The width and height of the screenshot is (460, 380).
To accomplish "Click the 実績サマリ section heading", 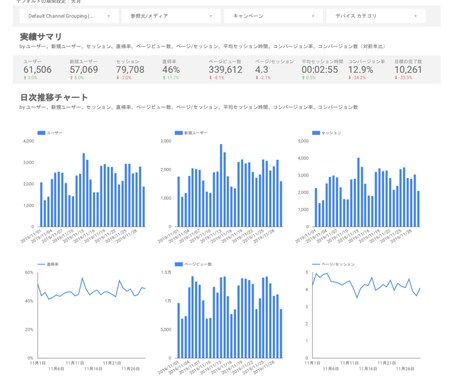I will click(x=41, y=37).
